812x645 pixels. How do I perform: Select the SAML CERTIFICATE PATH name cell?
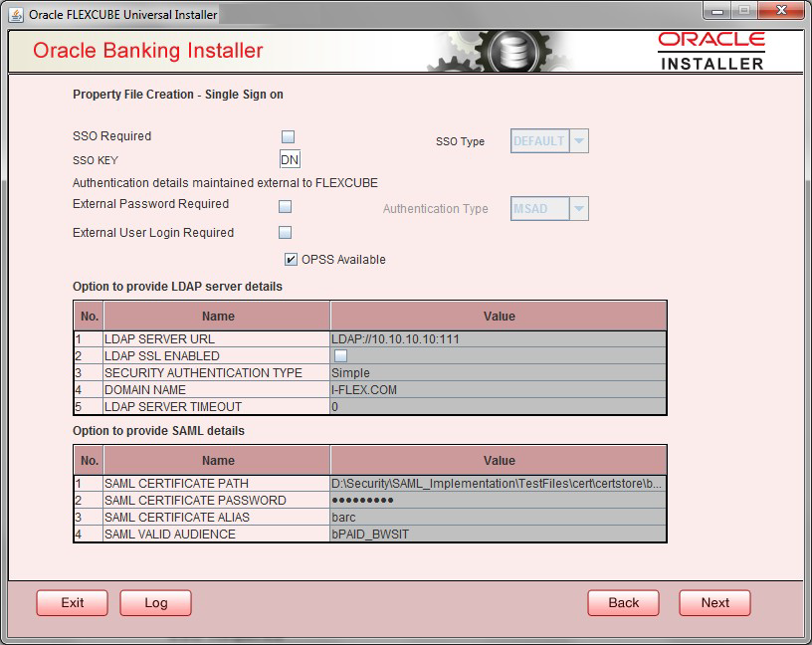coord(217,484)
